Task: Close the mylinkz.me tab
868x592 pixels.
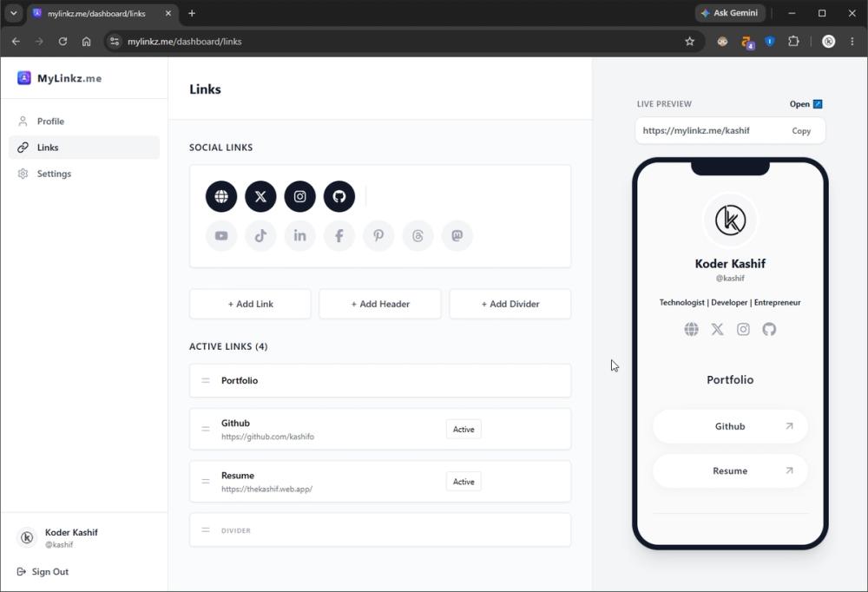Action: click(x=168, y=13)
